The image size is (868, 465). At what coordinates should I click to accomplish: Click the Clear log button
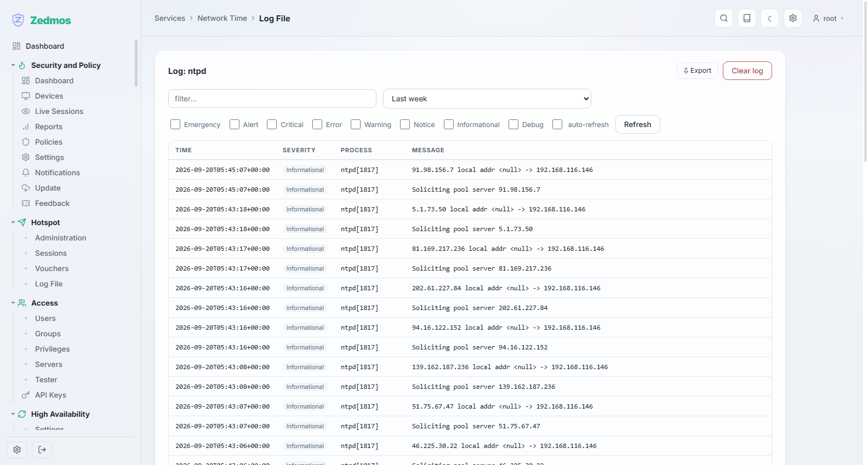click(x=747, y=71)
